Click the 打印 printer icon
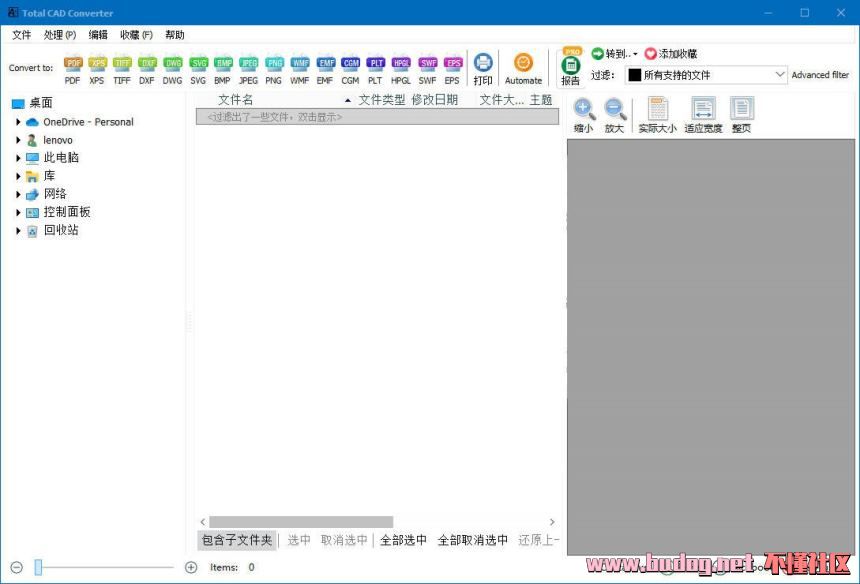The height and width of the screenshot is (584, 860). (483, 68)
